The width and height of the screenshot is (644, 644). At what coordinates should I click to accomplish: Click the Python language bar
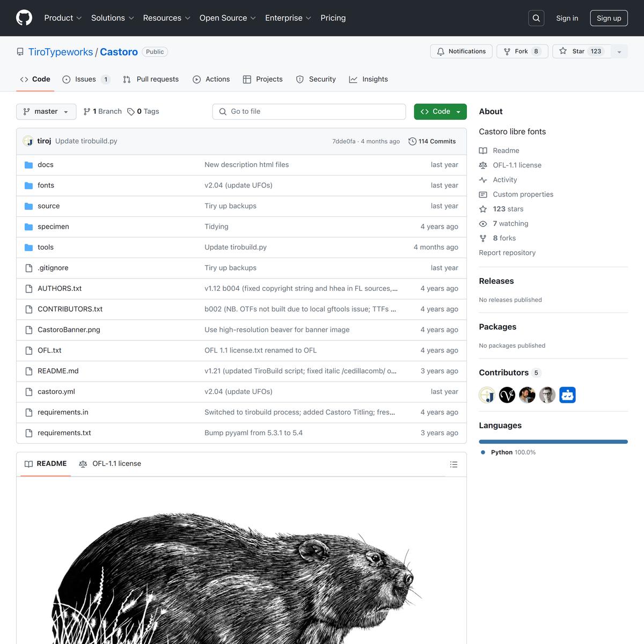tap(553, 442)
